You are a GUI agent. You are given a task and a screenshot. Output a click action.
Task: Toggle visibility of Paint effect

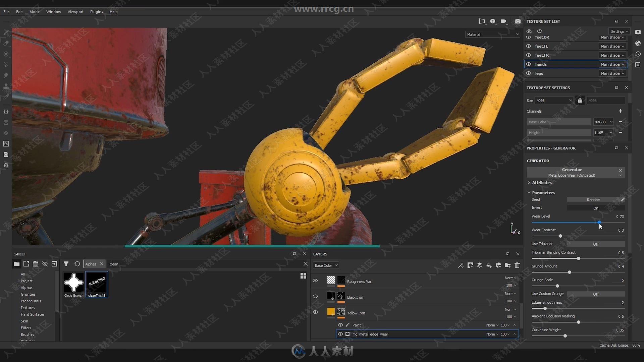click(x=340, y=325)
